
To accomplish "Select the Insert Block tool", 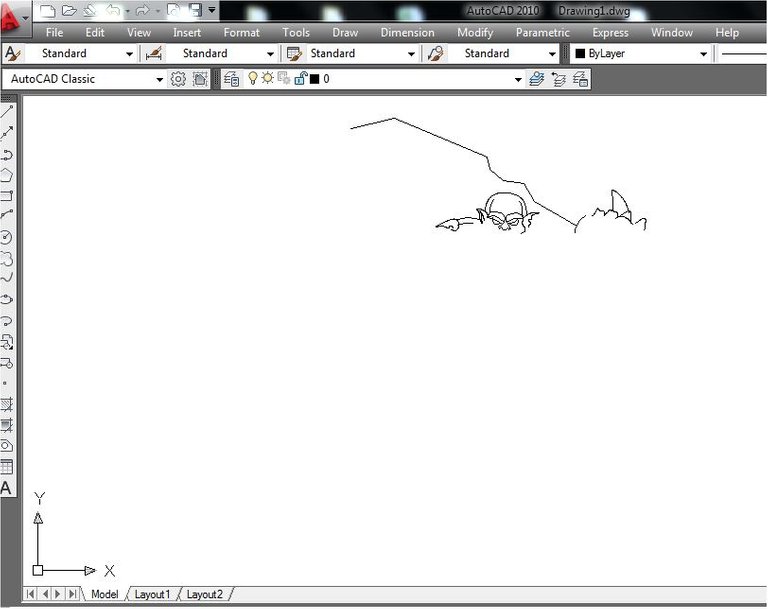I will point(7,342).
